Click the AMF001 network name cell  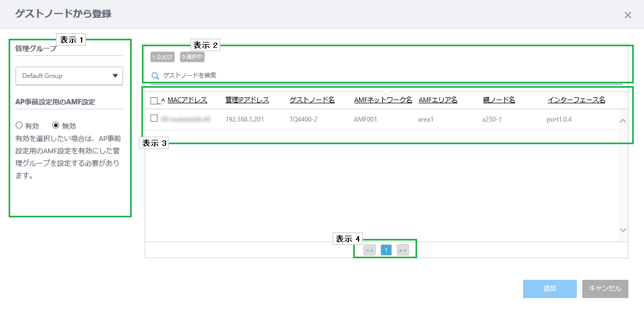click(366, 119)
